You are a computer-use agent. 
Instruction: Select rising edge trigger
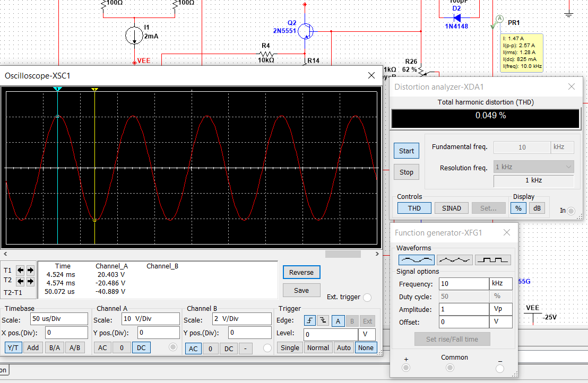(x=310, y=321)
